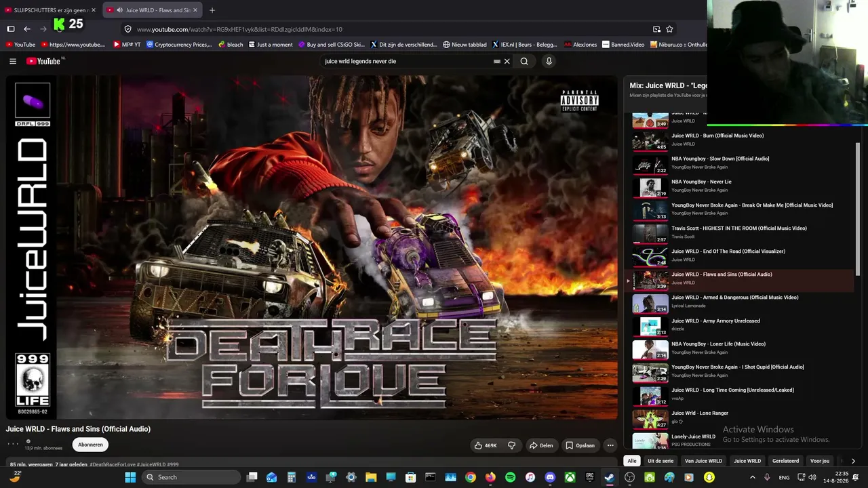Open Armed & Dangerous video thumbnail

pyautogui.click(x=650, y=302)
